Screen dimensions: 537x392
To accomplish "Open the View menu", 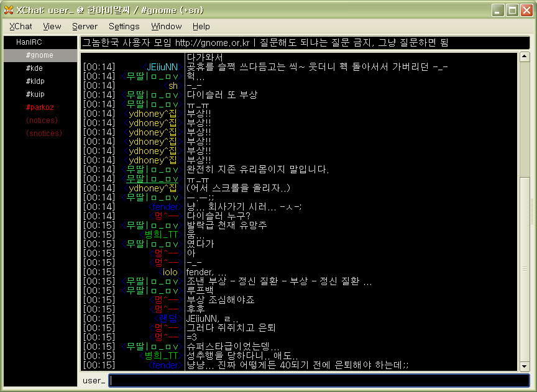I will [52, 26].
